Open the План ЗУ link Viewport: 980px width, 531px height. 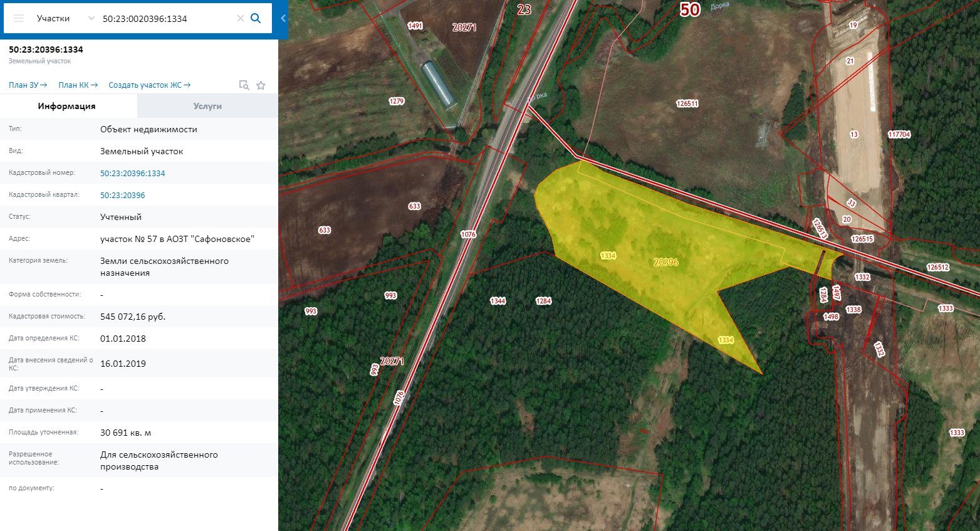point(28,85)
